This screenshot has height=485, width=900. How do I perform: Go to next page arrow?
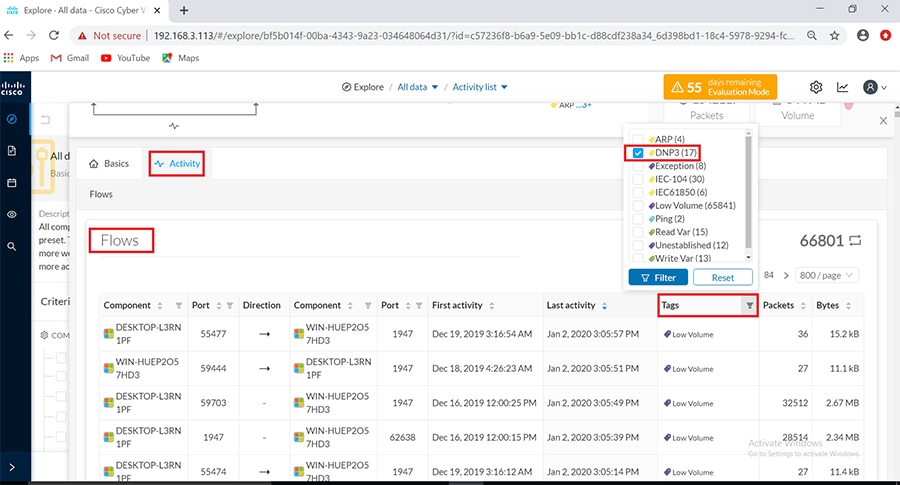786,276
